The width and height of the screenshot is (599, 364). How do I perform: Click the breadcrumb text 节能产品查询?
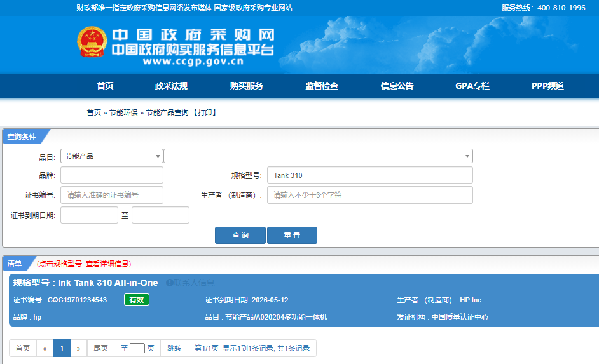click(167, 112)
